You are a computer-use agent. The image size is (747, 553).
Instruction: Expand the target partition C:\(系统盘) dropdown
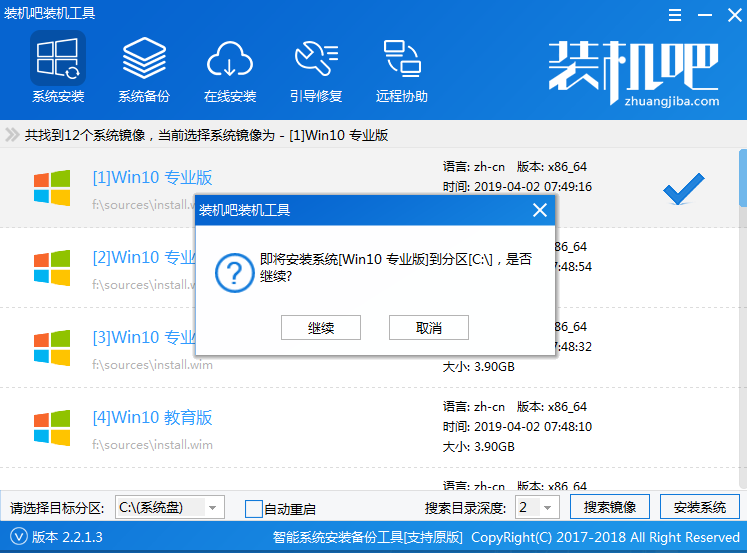tap(212, 508)
